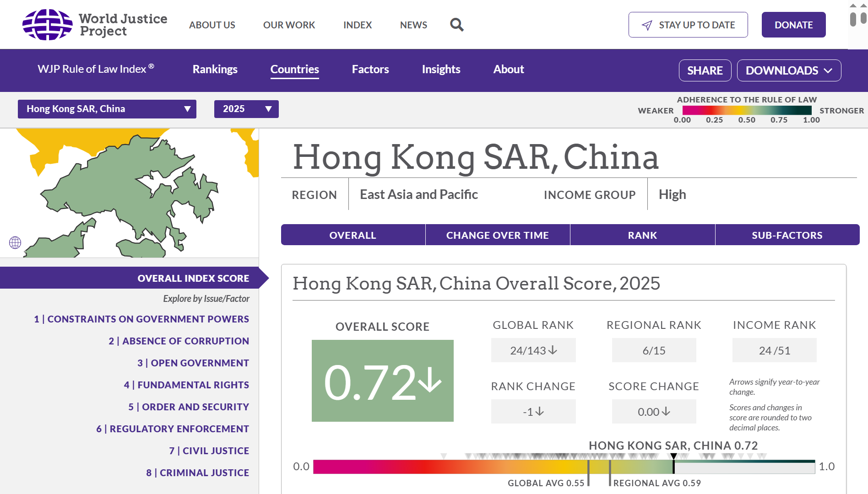This screenshot has width=868, height=494.
Task: Open Constraints on Government Powers factor
Action: tap(141, 319)
